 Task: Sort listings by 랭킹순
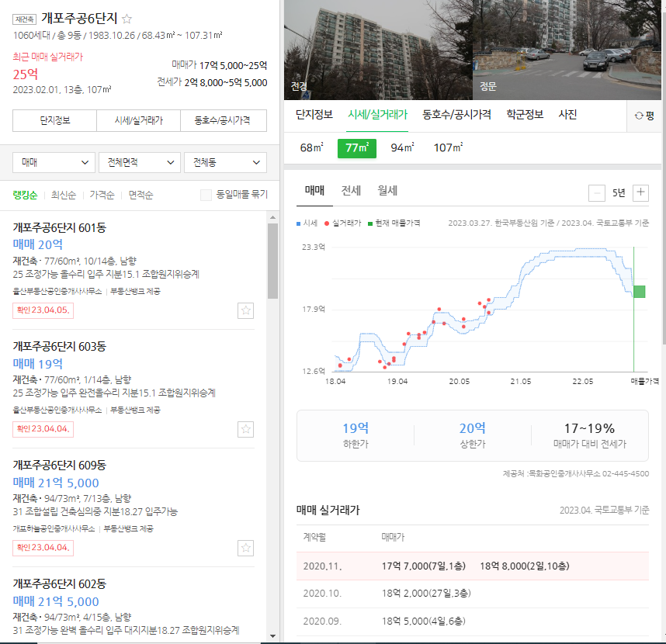(25, 196)
